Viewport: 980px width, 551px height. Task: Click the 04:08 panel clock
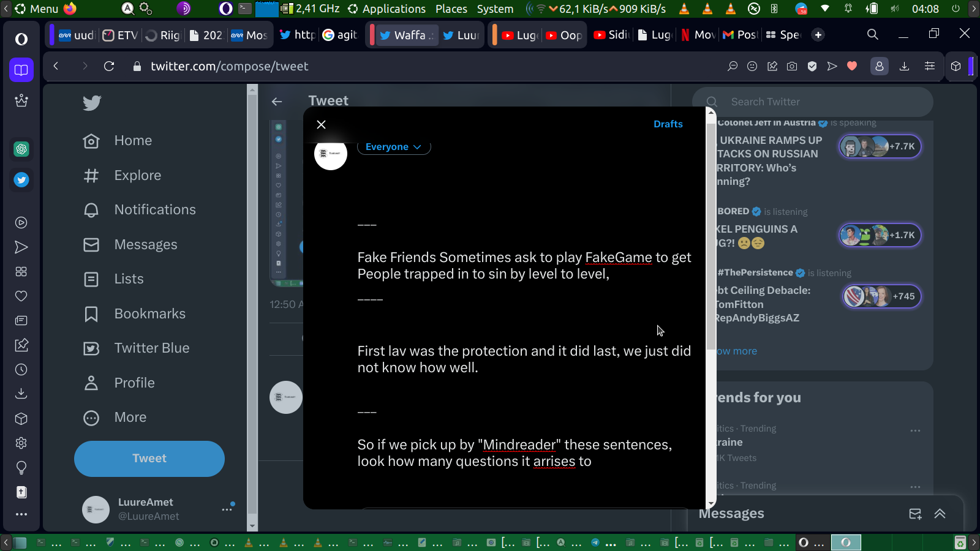[925, 9]
